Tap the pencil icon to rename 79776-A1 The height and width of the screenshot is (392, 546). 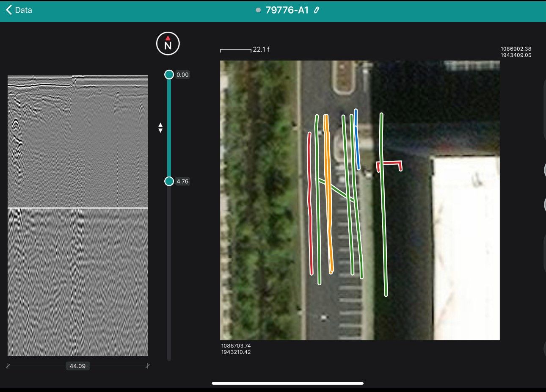pyautogui.click(x=317, y=10)
